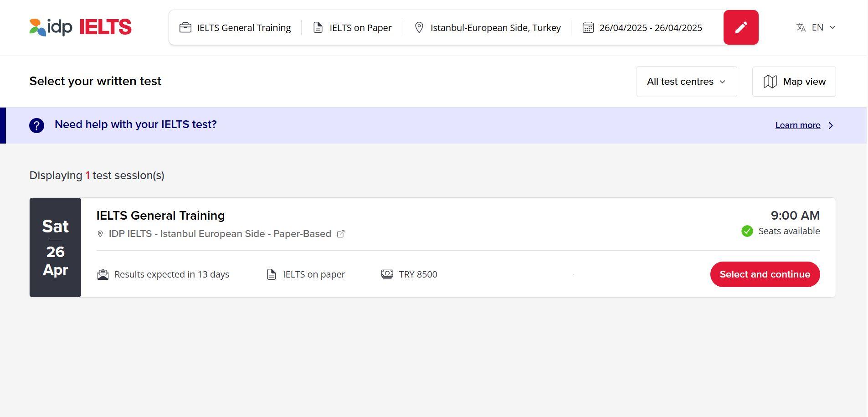Click the IELTS on Paper search field
868x417 pixels.
click(352, 27)
